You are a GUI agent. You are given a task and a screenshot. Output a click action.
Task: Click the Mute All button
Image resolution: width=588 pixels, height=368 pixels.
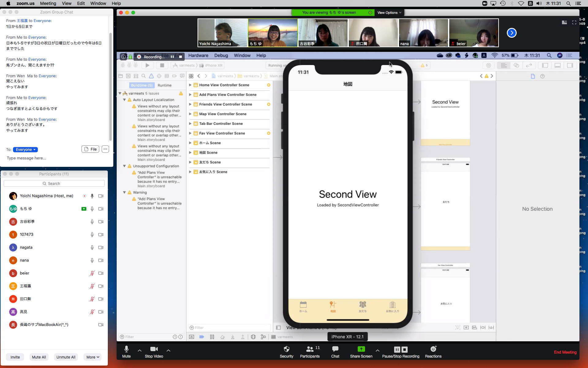coord(39,357)
